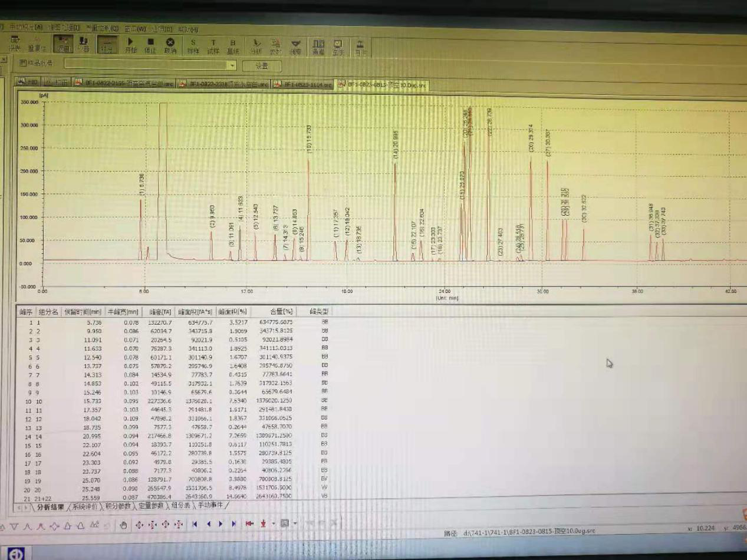Select the S 标样 standard sample tool
Image resolution: width=747 pixels, height=560 pixels.
(x=193, y=46)
